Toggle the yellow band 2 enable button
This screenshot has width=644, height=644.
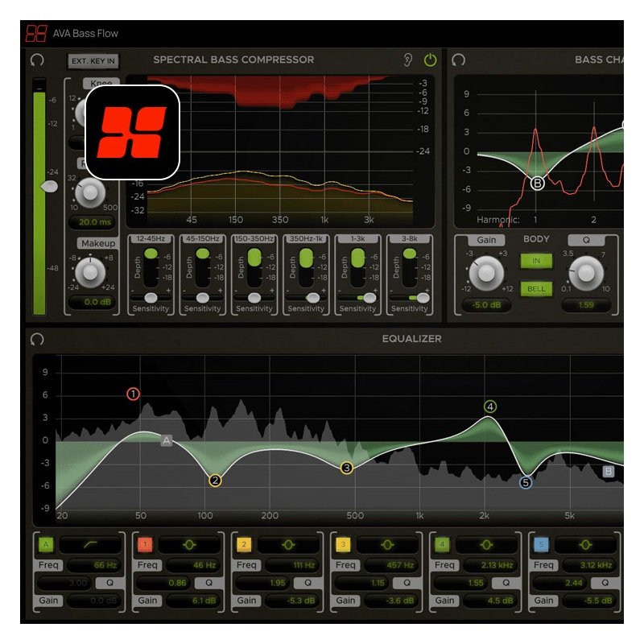click(244, 545)
